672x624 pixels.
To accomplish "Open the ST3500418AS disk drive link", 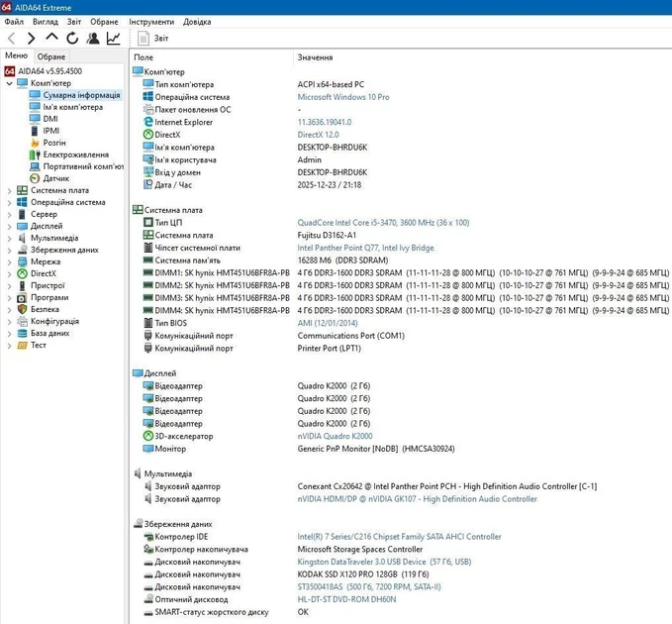I will pyautogui.click(x=369, y=586).
